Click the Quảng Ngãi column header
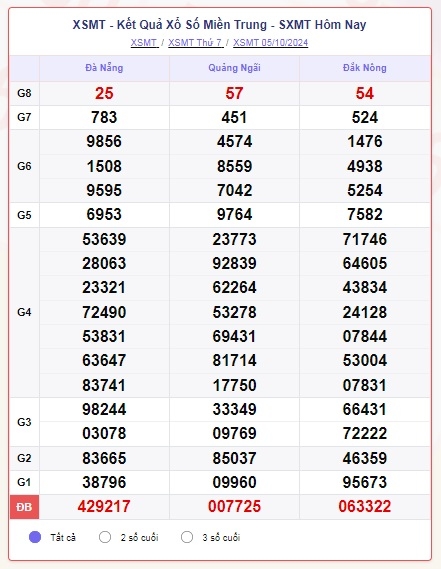This screenshot has width=441, height=569. click(234, 68)
